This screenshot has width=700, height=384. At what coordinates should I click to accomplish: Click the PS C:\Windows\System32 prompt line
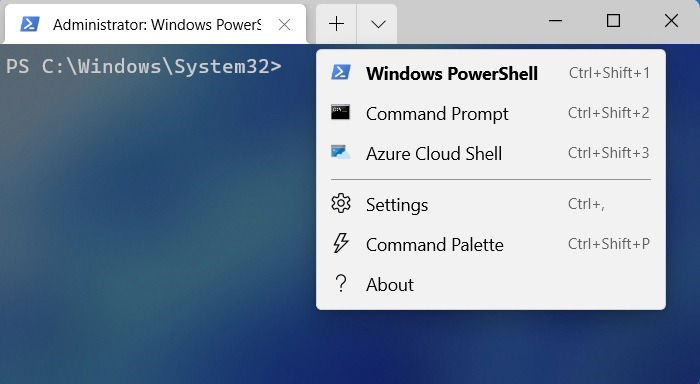(144, 66)
